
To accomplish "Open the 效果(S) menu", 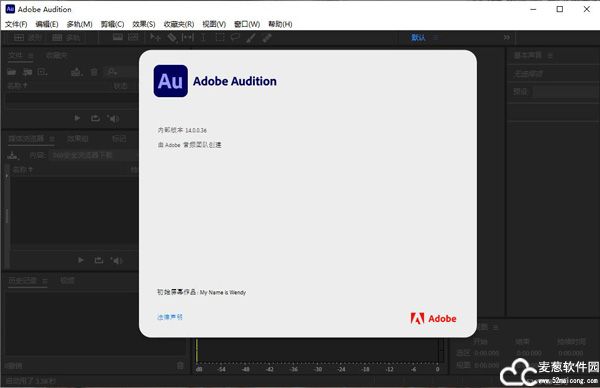I will click(x=143, y=24).
